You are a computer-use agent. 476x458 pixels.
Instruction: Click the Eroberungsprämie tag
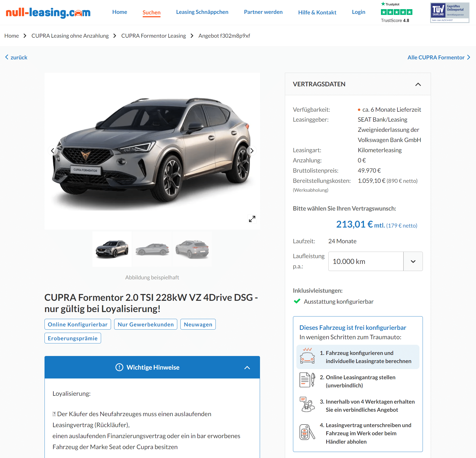pyautogui.click(x=73, y=338)
